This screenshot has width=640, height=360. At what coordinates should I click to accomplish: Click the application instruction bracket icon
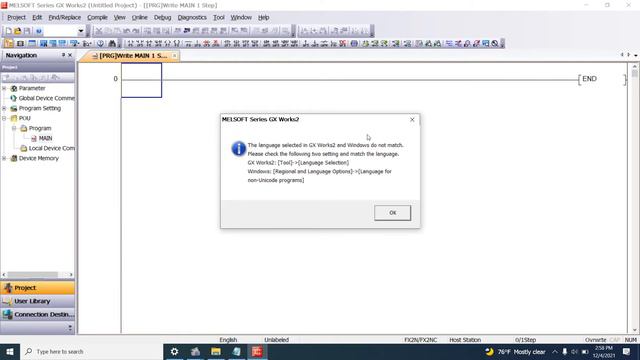[177, 43]
